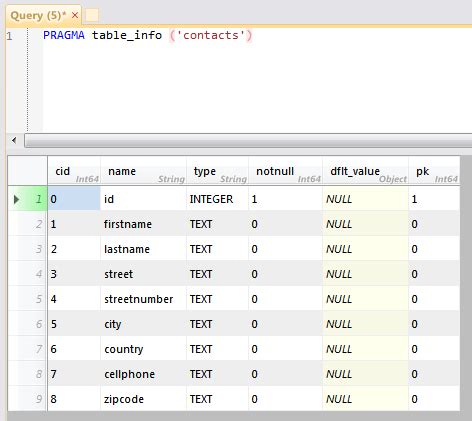Click the PRAGMA keyword in editor
Viewport: 472px width, 421px height.
[x=64, y=35]
